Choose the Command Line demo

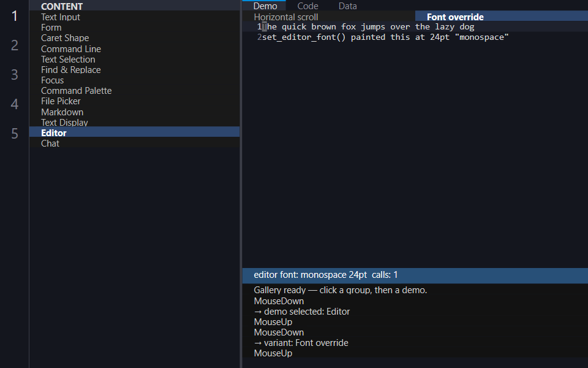pos(134,49)
